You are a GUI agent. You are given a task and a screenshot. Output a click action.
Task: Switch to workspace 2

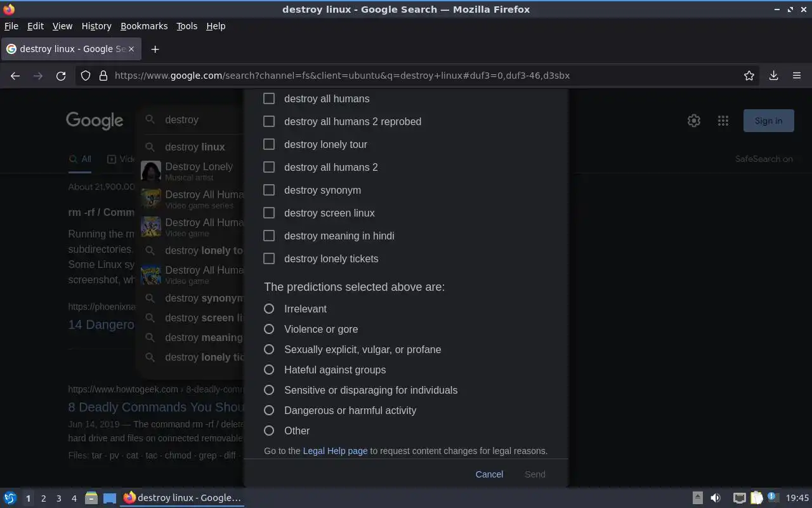click(43, 498)
